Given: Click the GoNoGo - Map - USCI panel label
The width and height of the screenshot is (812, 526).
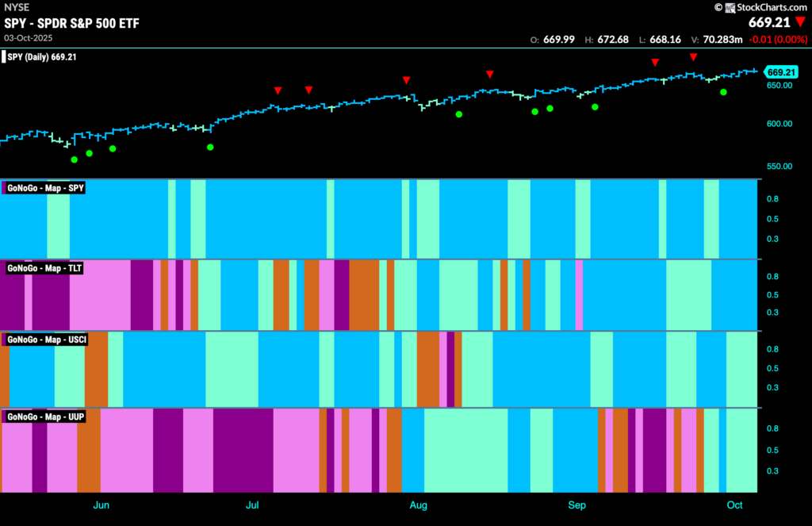Looking at the screenshot, I should (47, 340).
